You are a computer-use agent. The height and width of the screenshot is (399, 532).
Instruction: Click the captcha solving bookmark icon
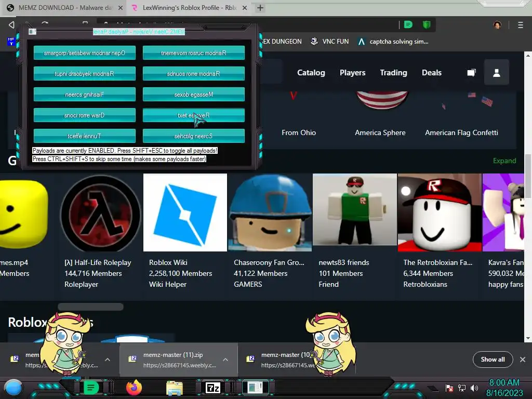pyautogui.click(x=362, y=42)
